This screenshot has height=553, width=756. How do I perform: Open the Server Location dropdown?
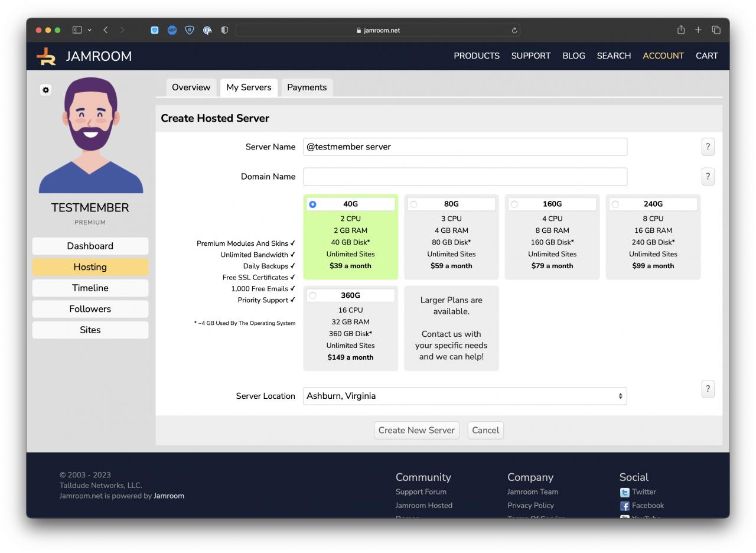tap(465, 396)
